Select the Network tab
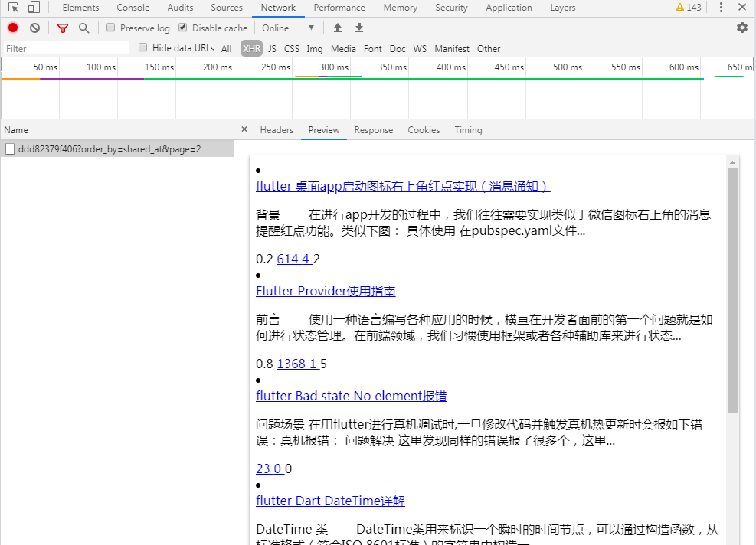 (278, 8)
